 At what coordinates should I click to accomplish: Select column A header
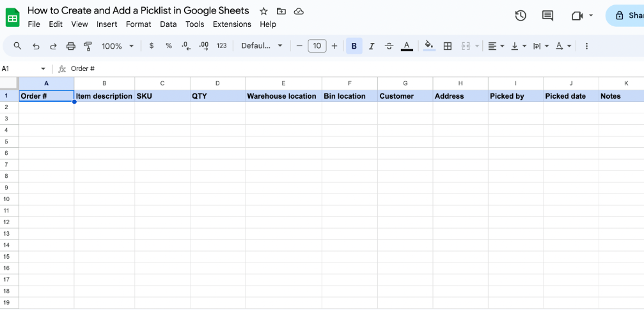click(x=47, y=83)
